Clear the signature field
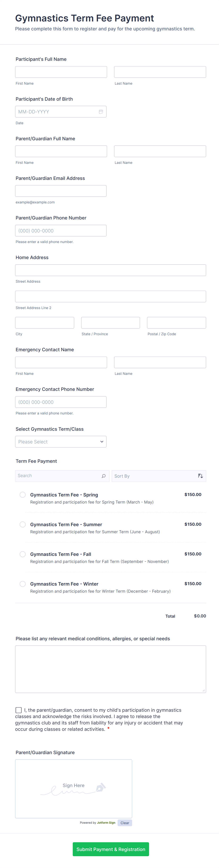 point(125,823)
